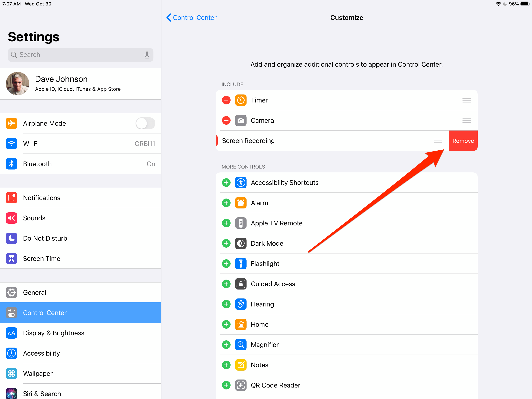
Task: Click the Magnifier tool icon
Action: pyautogui.click(x=241, y=345)
